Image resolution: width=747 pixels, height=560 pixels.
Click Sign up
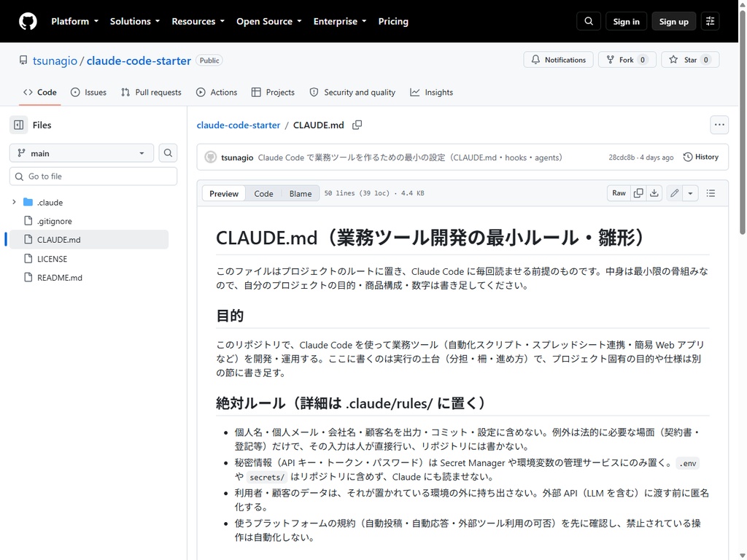pyautogui.click(x=673, y=21)
